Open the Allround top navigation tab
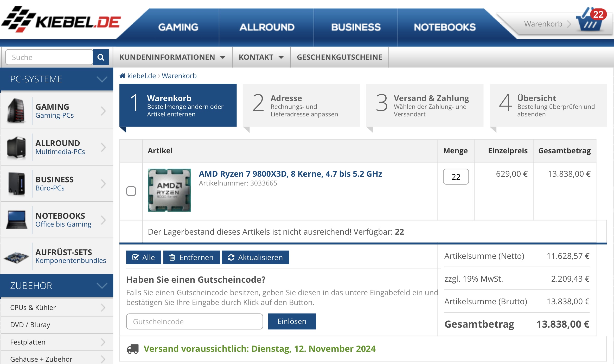Image resolution: width=614 pixels, height=364 pixels. 267,27
